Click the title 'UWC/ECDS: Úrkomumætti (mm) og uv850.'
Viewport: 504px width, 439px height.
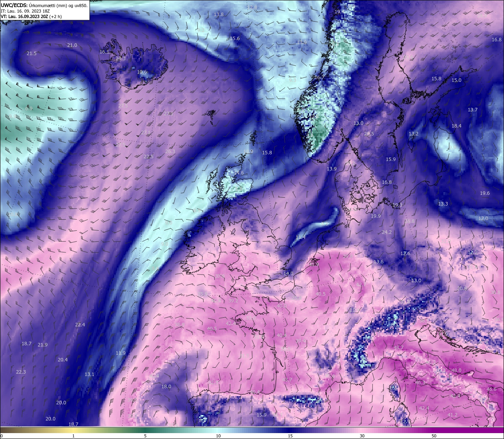44,6
